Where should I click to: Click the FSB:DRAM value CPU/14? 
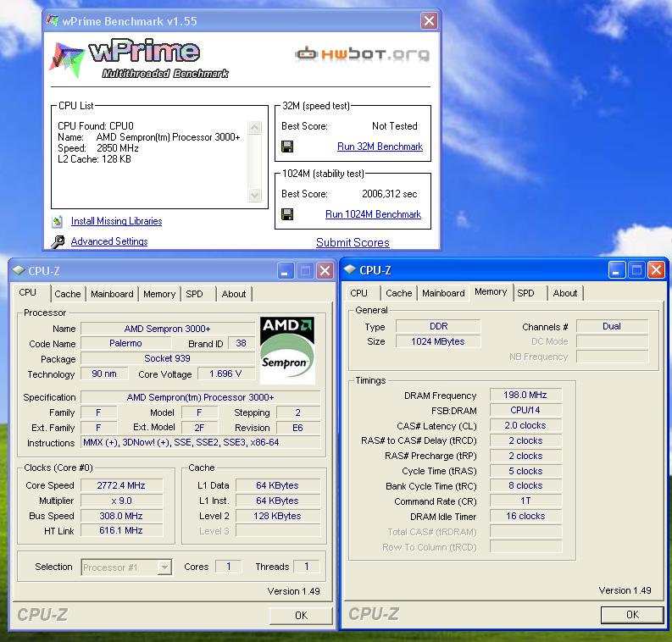point(525,410)
